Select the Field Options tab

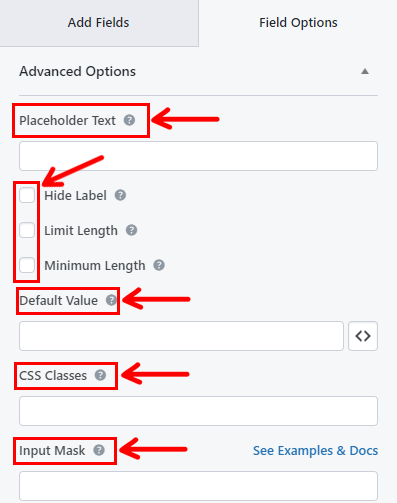point(298,23)
